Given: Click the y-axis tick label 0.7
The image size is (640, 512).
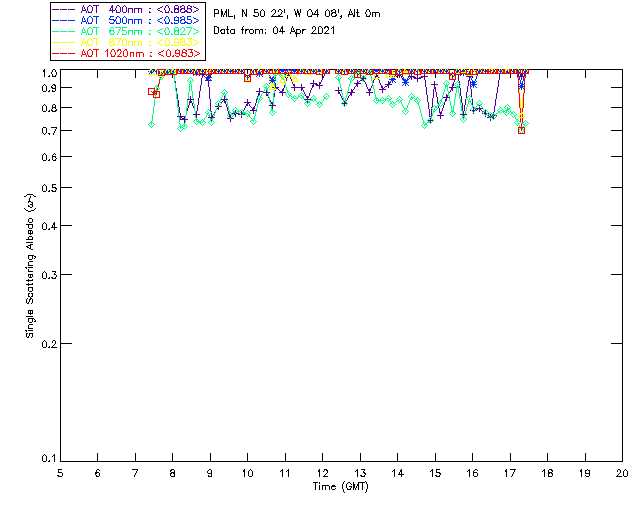Looking at the screenshot, I should [x=49, y=131].
